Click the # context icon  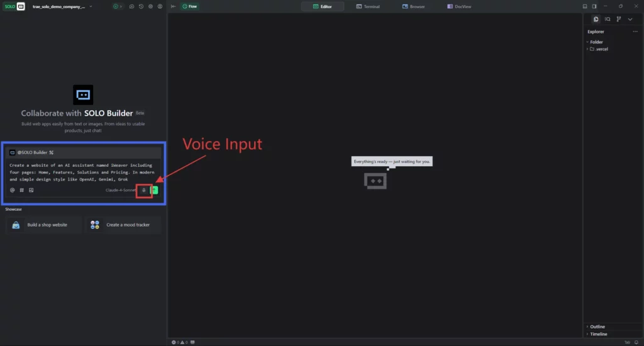pos(22,190)
